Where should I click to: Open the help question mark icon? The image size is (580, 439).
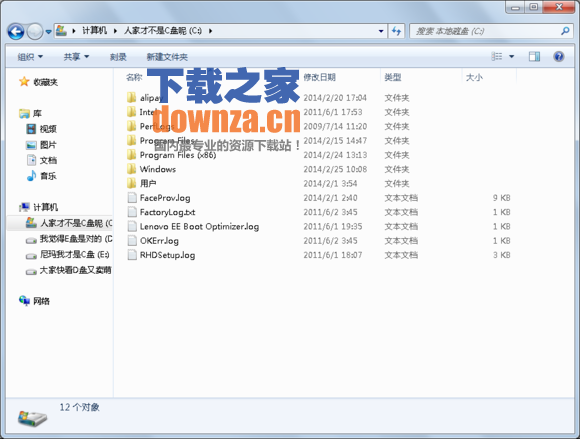tap(559, 56)
